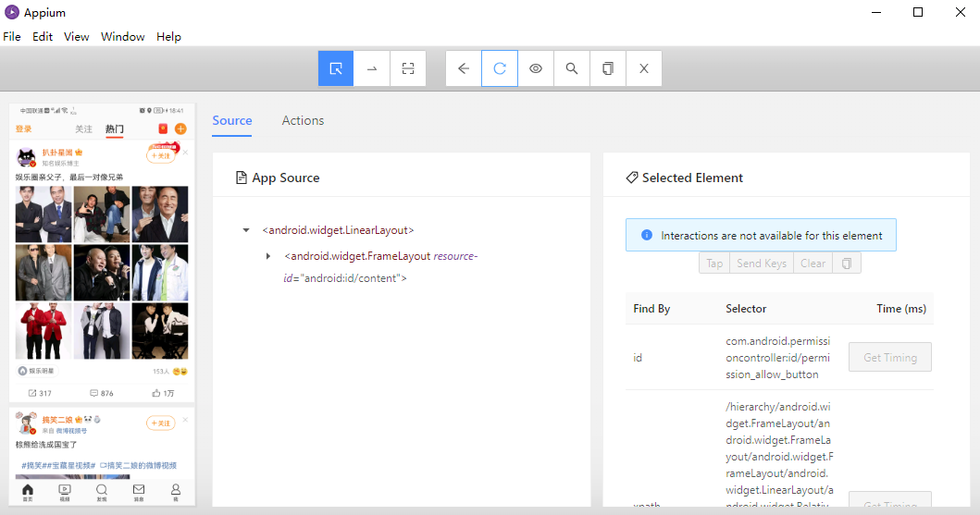The image size is (980, 515).
Task: Switch to the Actions tab
Action: click(303, 120)
